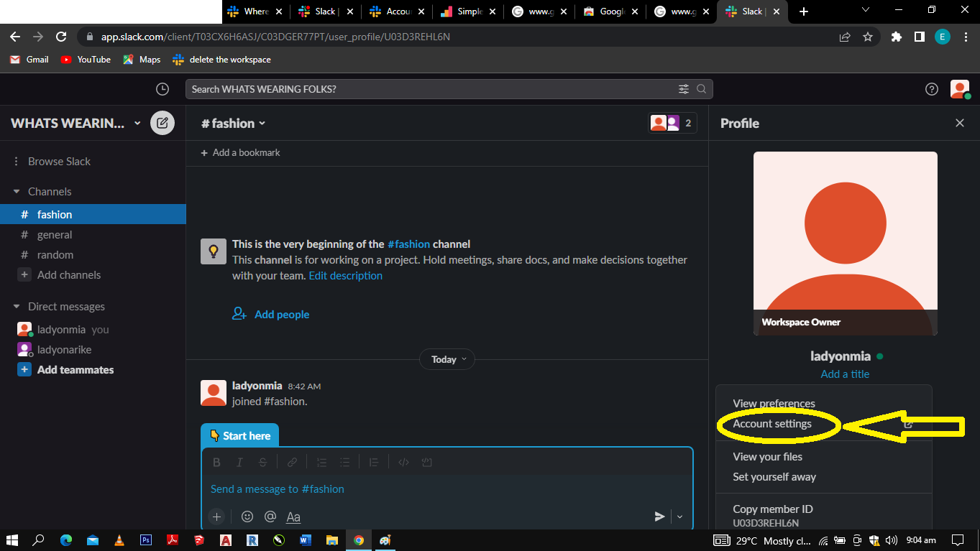980x551 pixels.
Task: Click the message input field for #fashion
Action: point(447,489)
